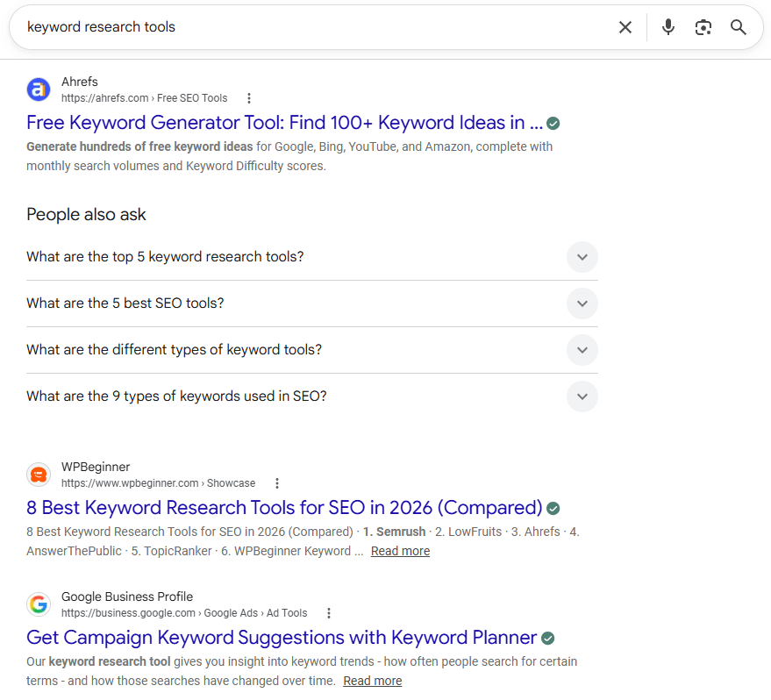Viewport: 771px width, 700px height.
Task: Clear the search box with the X icon
Action: click(x=625, y=27)
